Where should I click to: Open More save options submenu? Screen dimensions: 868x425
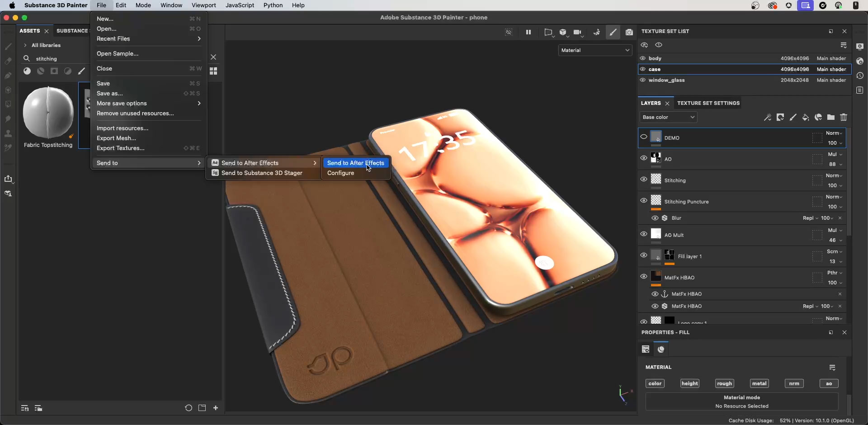(148, 104)
